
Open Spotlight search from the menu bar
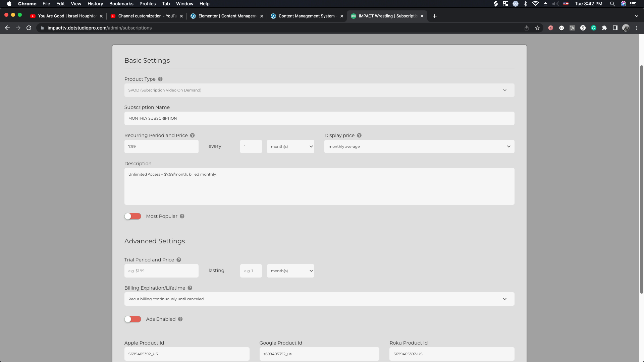coord(612,4)
